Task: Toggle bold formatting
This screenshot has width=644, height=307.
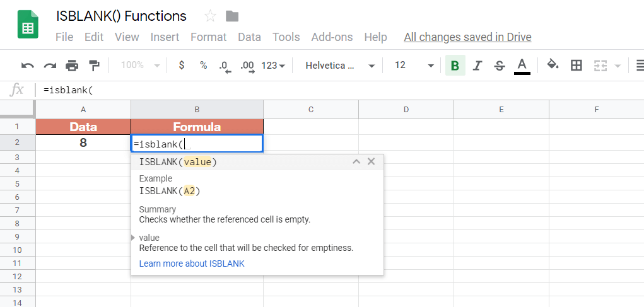Action: coord(455,66)
